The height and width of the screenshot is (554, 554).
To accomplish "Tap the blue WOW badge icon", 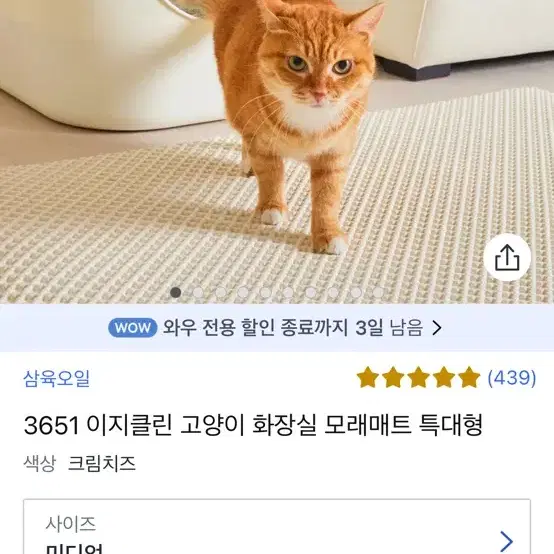I will tap(132, 328).
